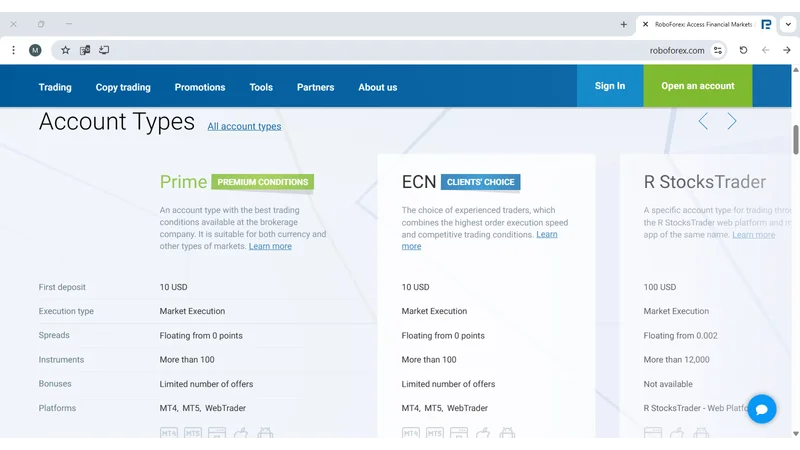Click the install app icon in address bar
The image size is (800, 450).
pyautogui.click(x=104, y=50)
